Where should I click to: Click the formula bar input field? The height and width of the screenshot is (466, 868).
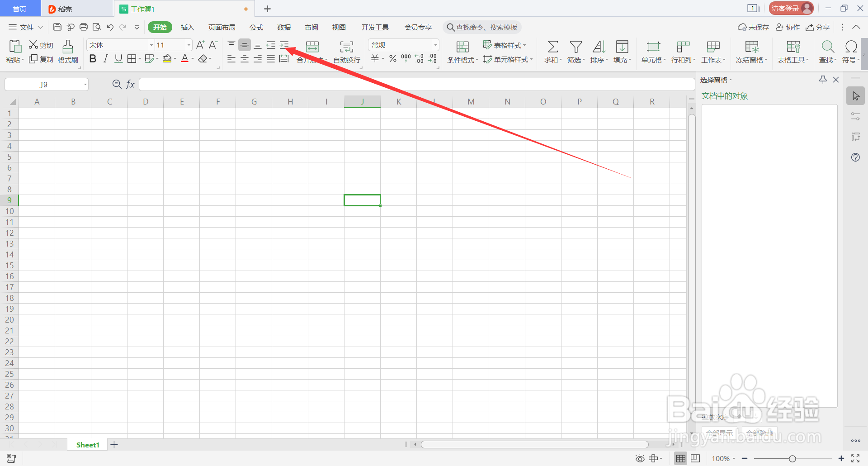(416, 84)
